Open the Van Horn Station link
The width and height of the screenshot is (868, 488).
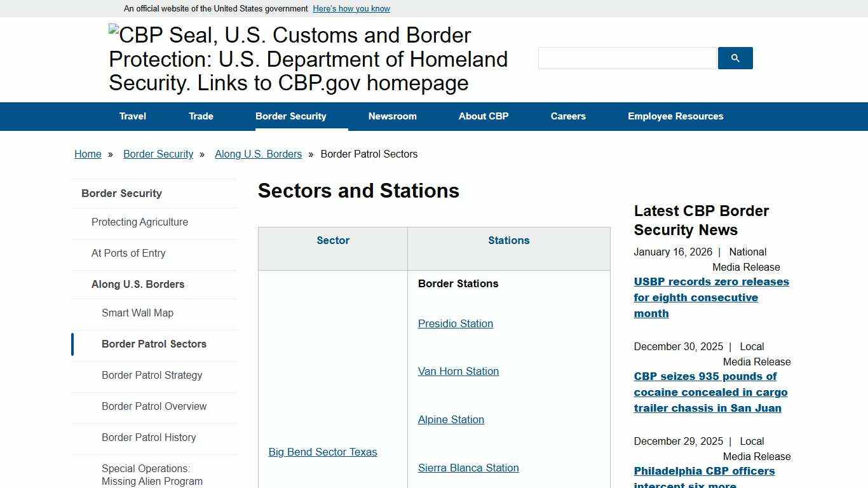coord(458,371)
